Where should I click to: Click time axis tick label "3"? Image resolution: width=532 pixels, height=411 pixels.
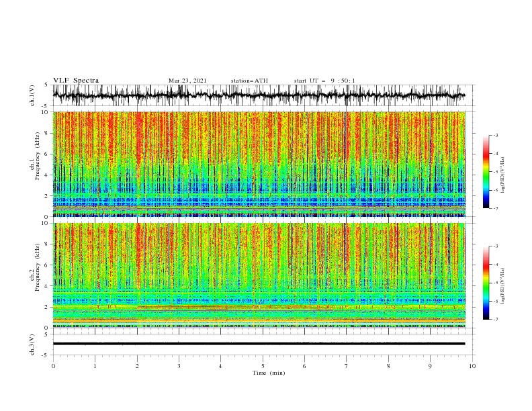(179, 366)
